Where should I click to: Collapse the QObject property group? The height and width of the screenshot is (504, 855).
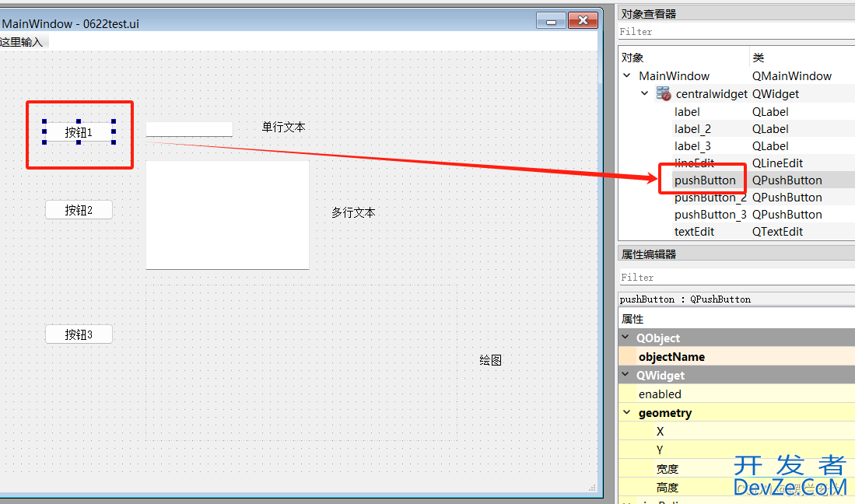(x=625, y=338)
